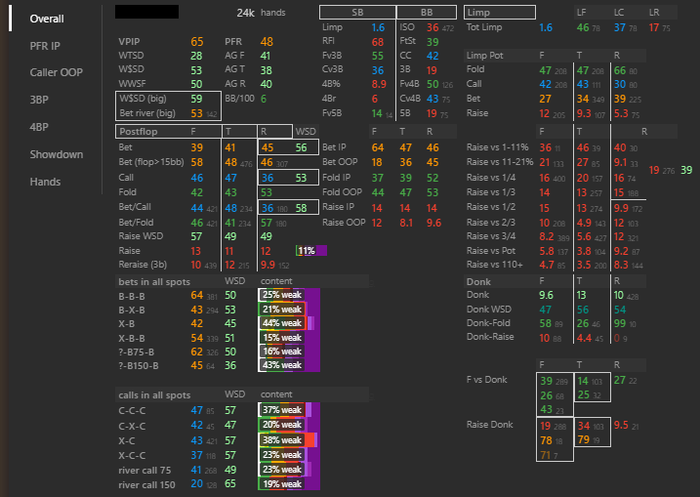
Task: Click the Donk WSD label
Action: pyautogui.click(x=489, y=309)
